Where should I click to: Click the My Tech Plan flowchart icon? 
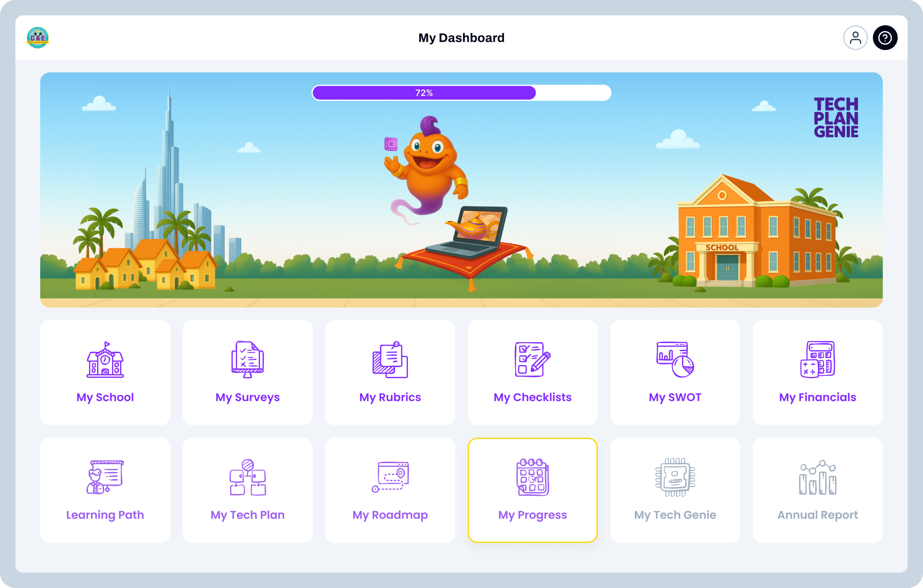248,477
